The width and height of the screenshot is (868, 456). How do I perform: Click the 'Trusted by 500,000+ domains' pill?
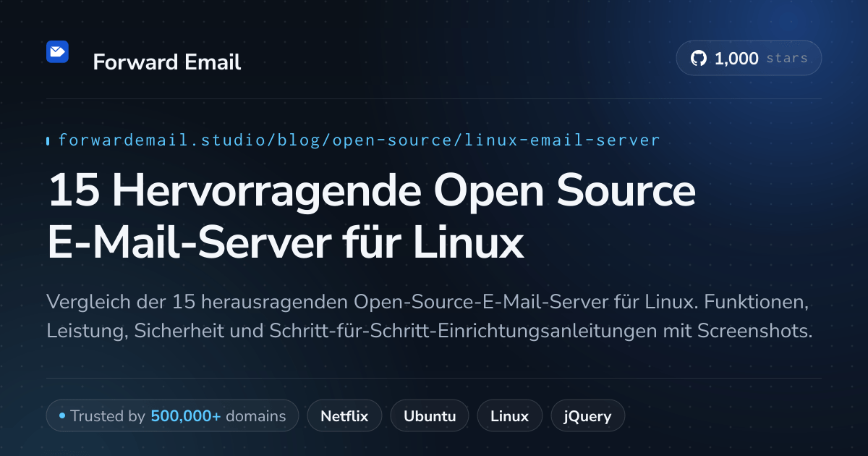[x=172, y=416]
